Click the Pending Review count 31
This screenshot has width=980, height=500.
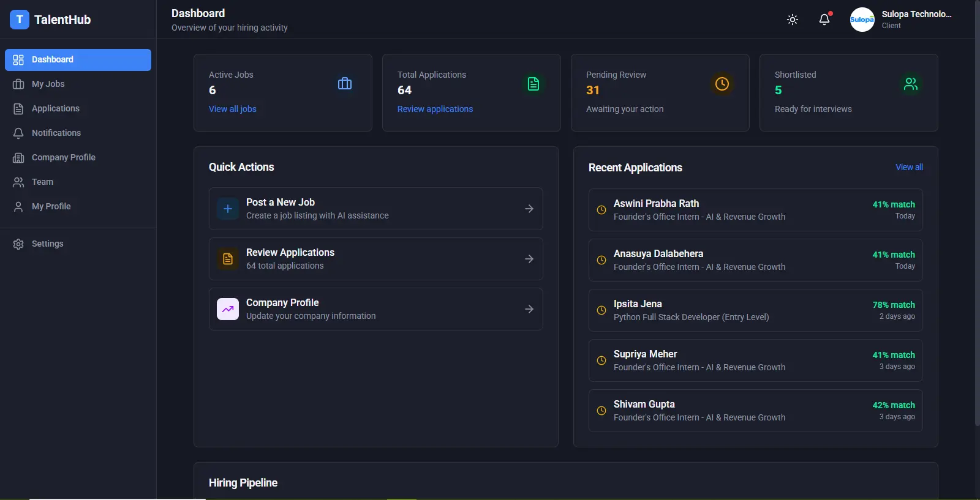(593, 91)
